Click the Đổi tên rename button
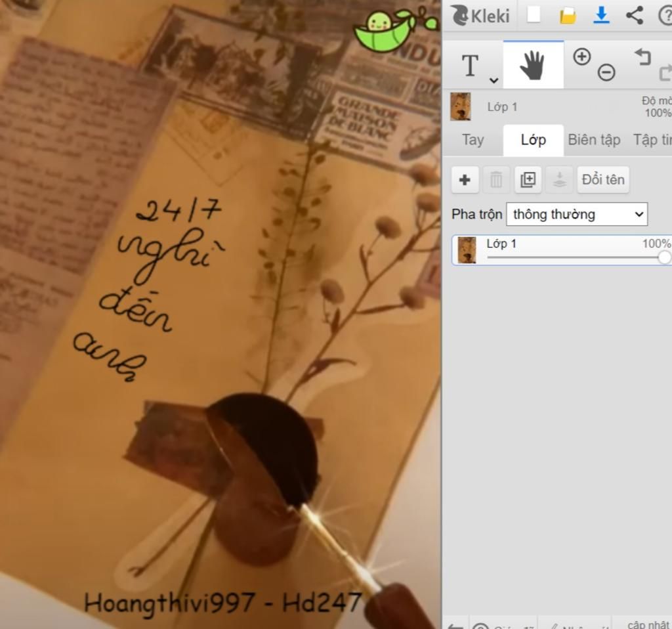672x629 pixels. coord(603,180)
